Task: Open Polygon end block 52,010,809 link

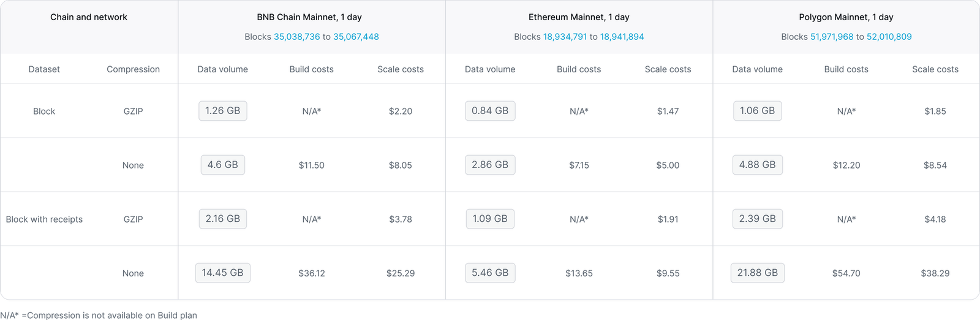Action: (x=889, y=37)
